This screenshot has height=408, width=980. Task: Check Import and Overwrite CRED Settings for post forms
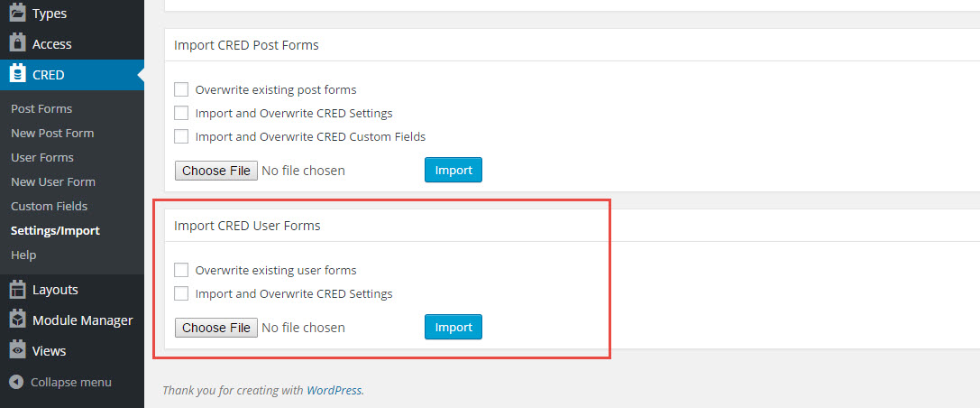point(181,113)
